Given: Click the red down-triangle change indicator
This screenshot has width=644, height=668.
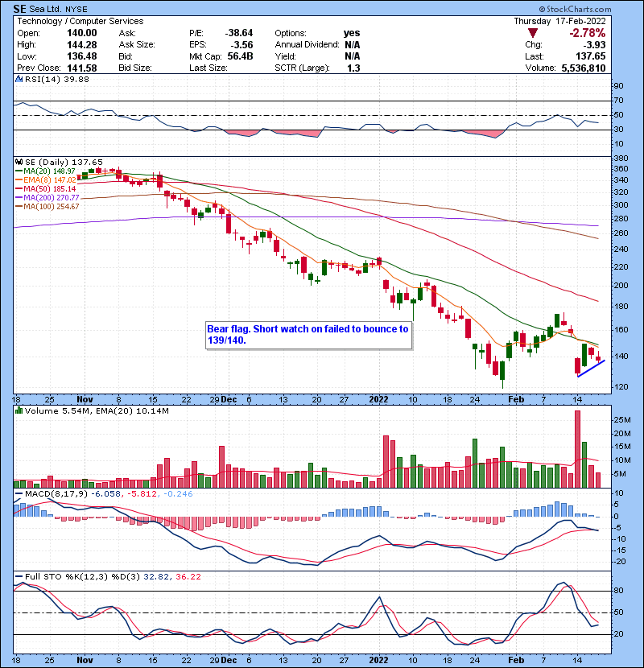Looking at the screenshot, I should (x=532, y=33).
